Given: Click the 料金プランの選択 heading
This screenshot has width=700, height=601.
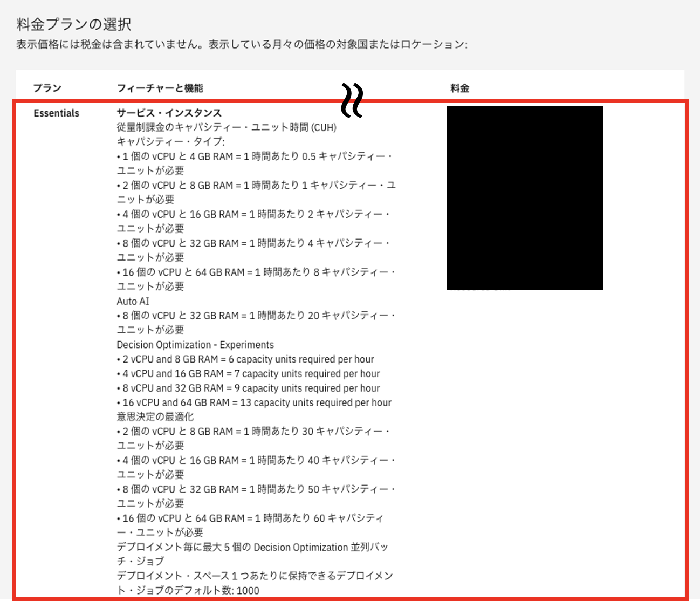Looking at the screenshot, I should (74, 24).
